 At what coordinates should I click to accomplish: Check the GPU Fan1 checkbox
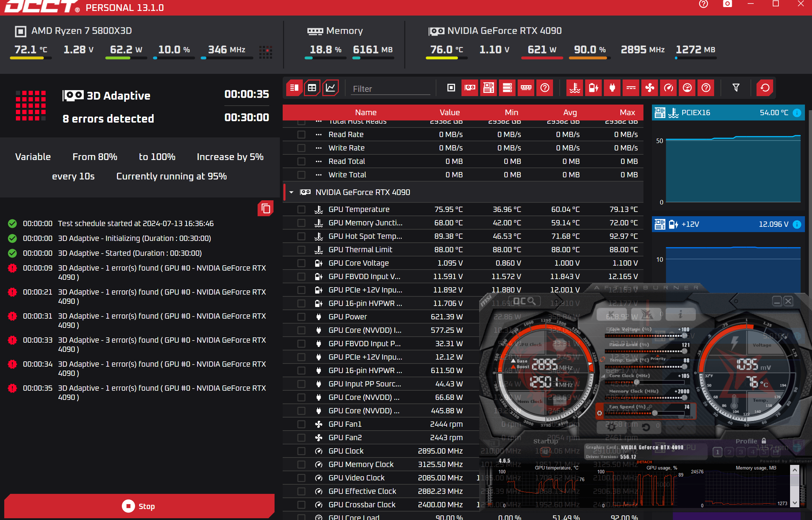pos(301,424)
